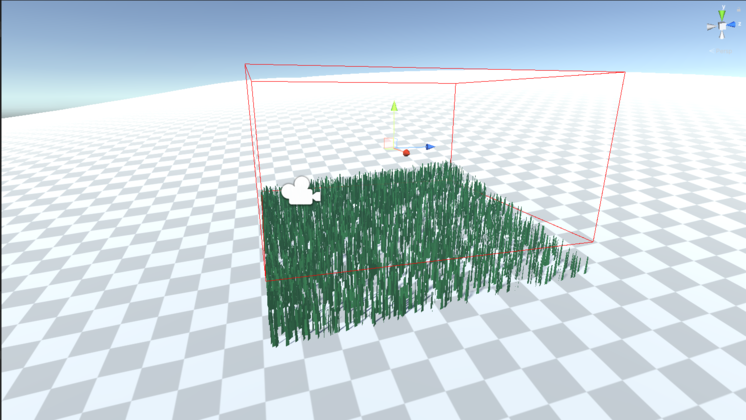Click the gray left cone on orientation gizmo
This screenshot has width=746, height=420.
click(710, 27)
